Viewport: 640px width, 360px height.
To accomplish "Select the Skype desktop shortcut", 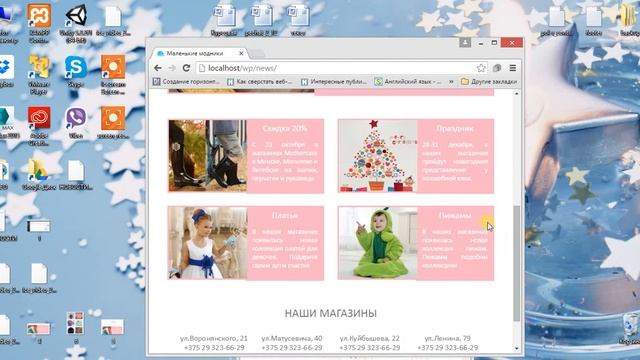I will (x=76, y=71).
